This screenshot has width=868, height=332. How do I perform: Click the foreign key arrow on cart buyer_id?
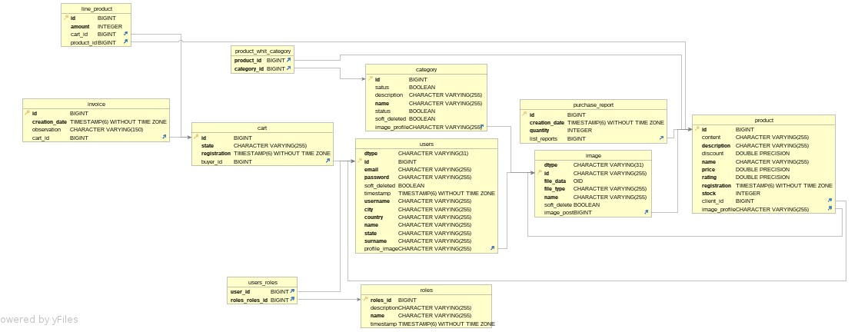(328, 161)
